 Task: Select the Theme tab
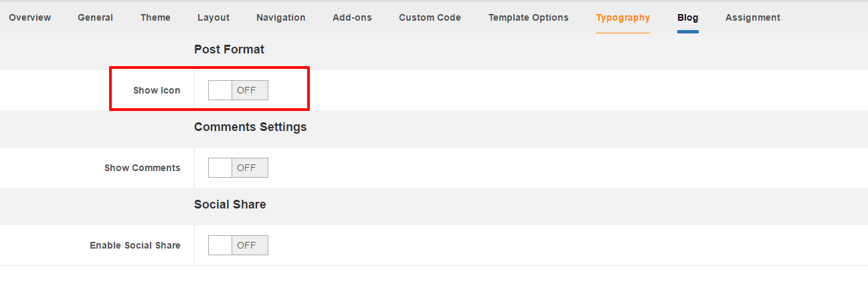[155, 17]
